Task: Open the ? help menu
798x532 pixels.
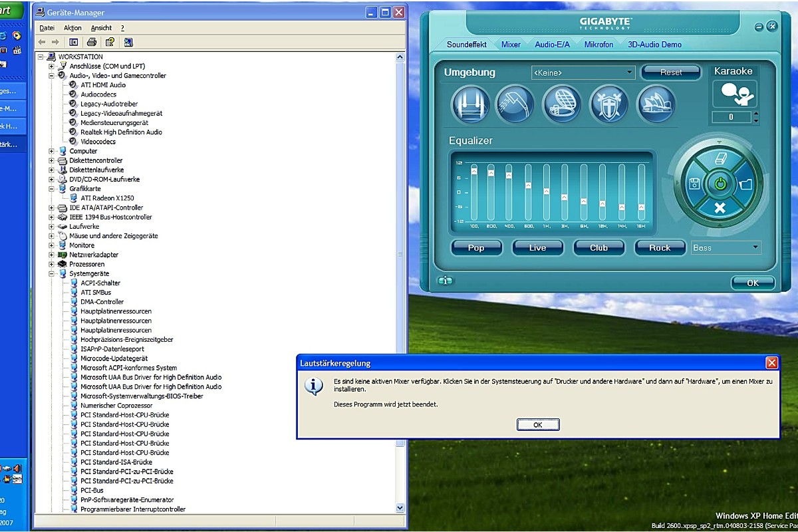Action: 122,28
